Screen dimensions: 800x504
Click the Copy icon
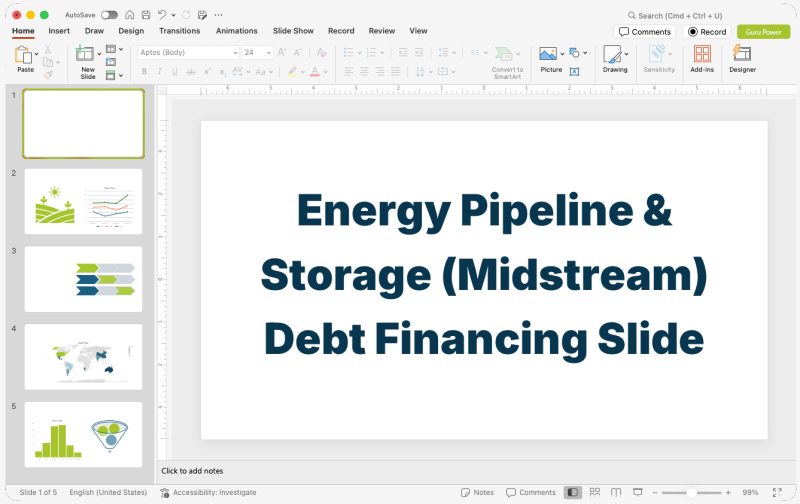tap(48, 62)
